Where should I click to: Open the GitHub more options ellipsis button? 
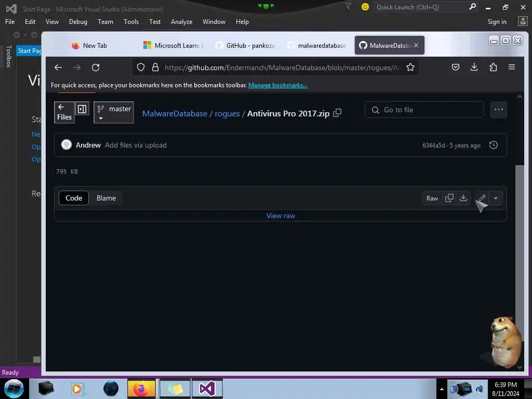tap(498, 110)
